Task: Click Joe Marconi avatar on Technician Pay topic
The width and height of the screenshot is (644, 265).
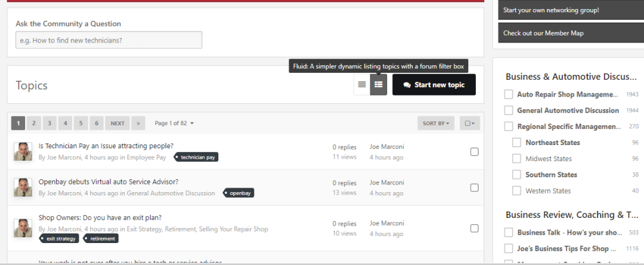Action: point(23,152)
